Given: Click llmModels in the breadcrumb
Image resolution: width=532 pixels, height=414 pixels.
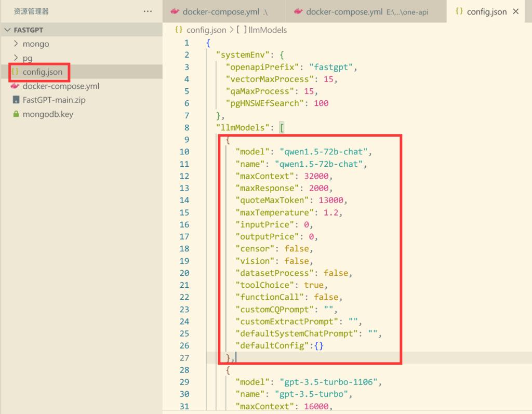Looking at the screenshot, I should pyautogui.click(x=268, y=30).
